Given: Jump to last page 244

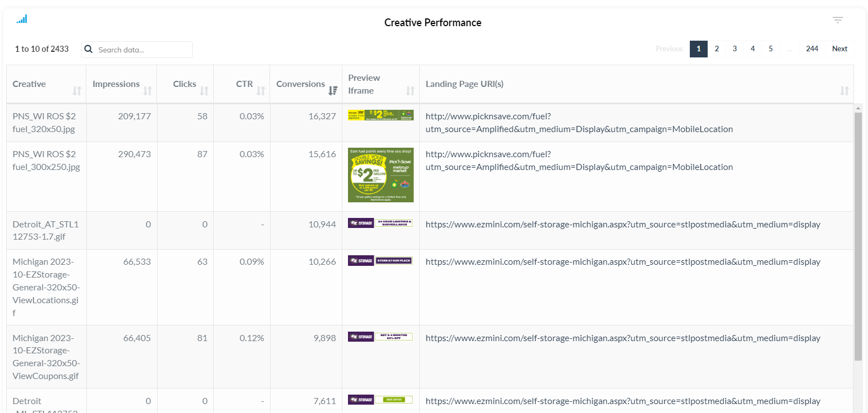Looking at the screenshot, I should point(812,49).
